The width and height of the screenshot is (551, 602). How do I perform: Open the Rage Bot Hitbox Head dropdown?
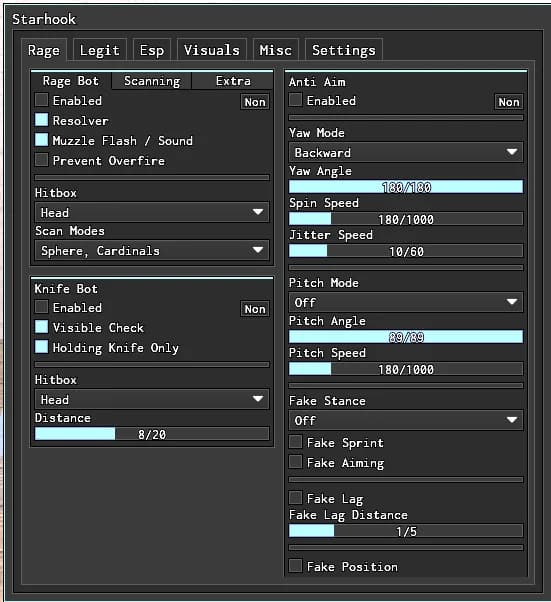point(152,212)
